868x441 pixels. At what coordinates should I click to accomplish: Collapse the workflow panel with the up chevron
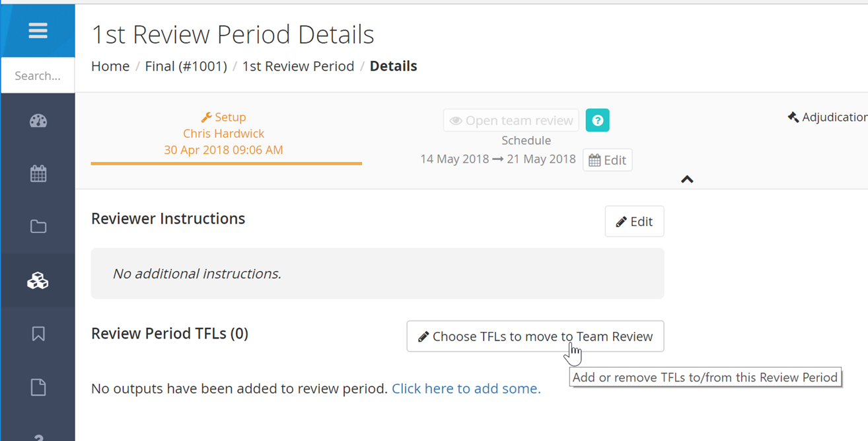coord(687,179)
